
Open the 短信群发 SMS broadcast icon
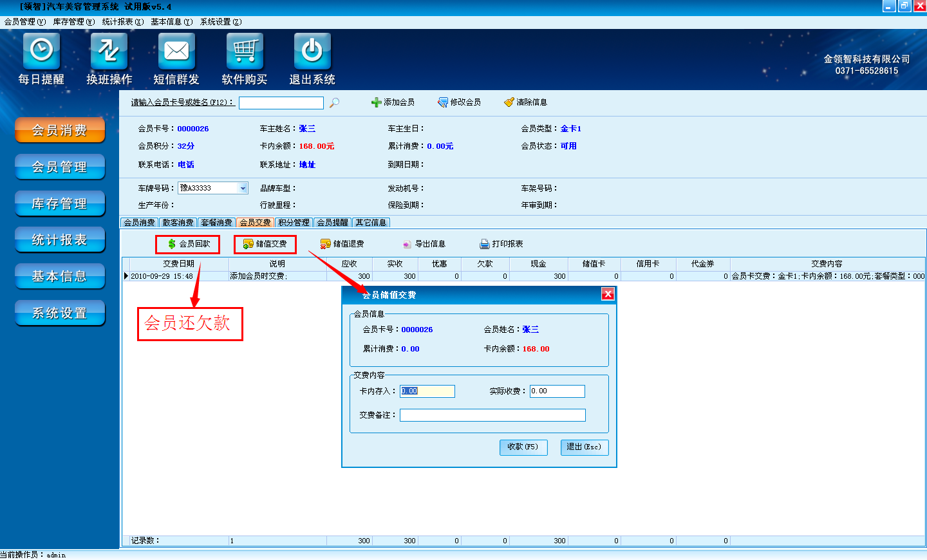click(176, 51)
